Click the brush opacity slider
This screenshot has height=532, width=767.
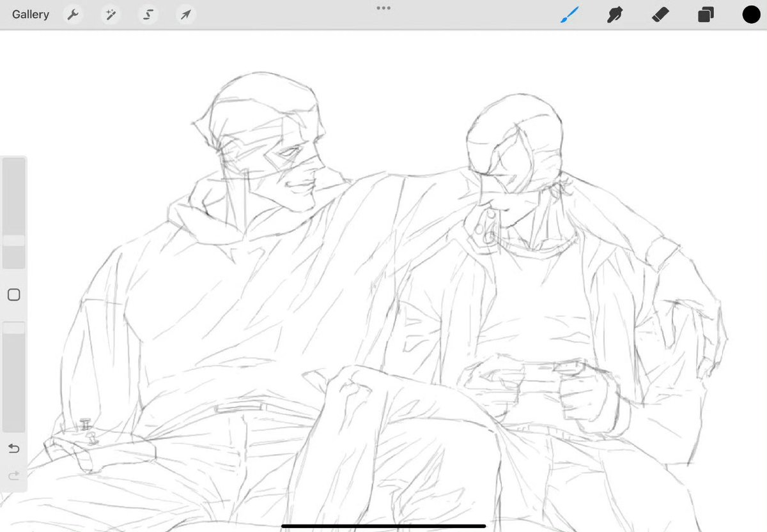tap(13, 377)
